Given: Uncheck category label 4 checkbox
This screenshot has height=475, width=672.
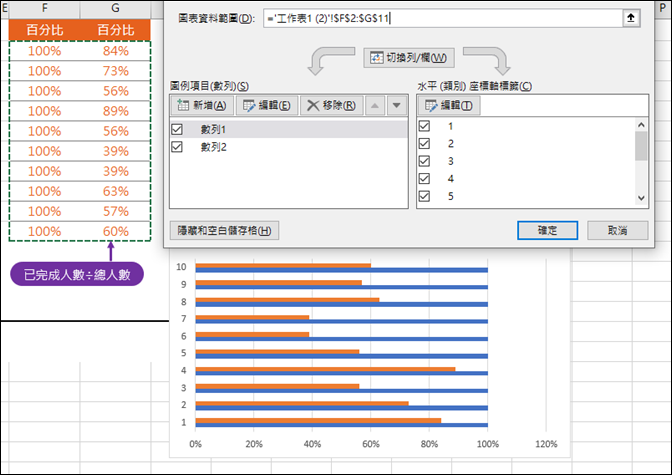Looking at the screenshot, I should [424, 179].
